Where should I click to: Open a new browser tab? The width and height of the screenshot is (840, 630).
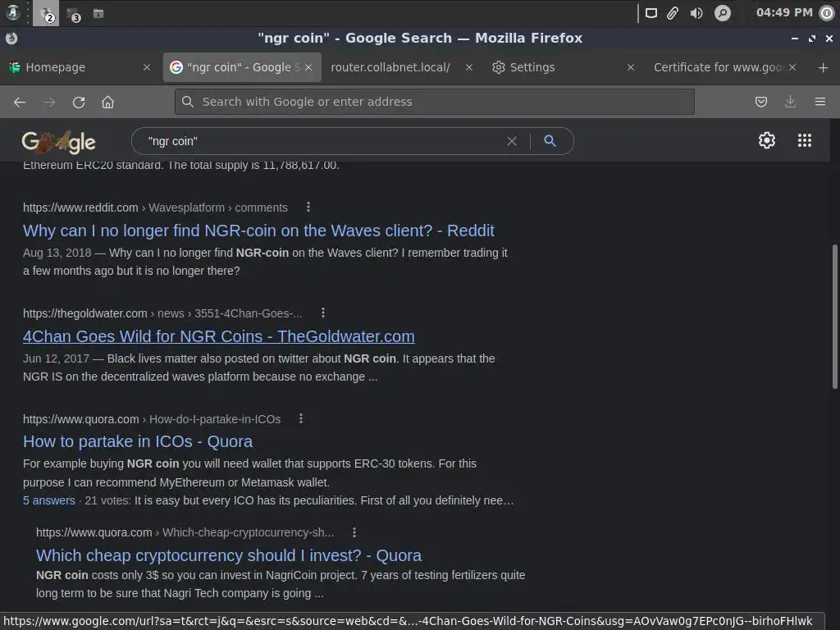pos(823,67)
